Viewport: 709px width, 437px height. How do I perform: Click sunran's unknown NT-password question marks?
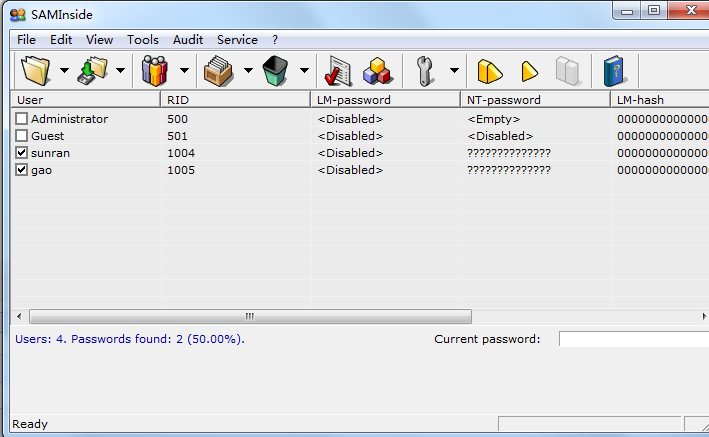click(509, 153)
